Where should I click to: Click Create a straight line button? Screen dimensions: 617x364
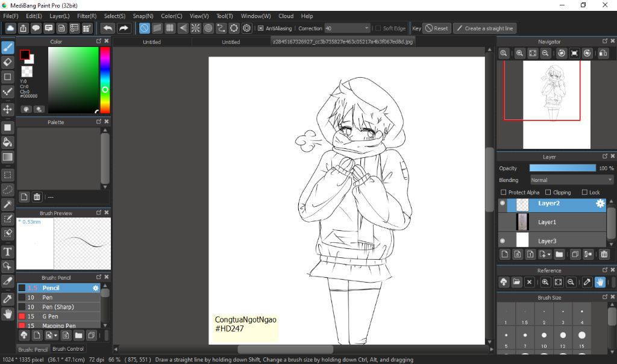pos(485,28)
